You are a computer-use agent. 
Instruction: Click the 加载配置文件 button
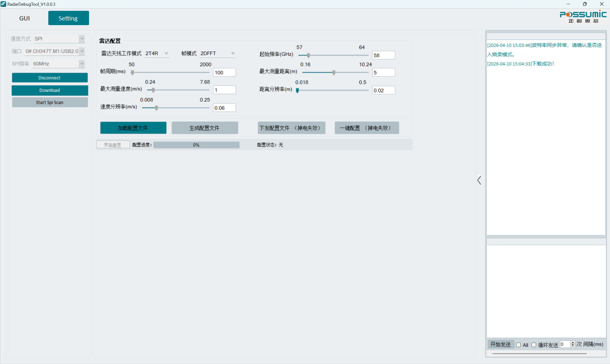[133, 128]
